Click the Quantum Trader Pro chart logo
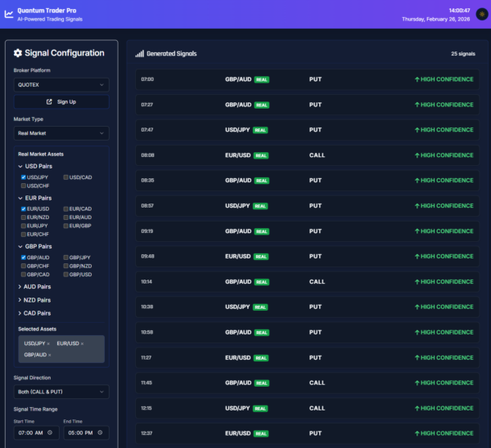 point(8,14)
